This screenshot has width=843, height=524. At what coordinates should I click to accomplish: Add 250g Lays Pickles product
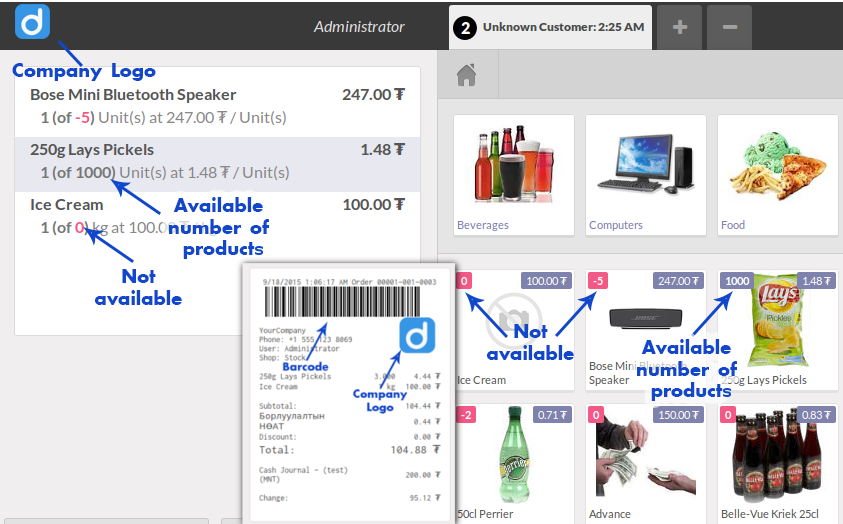pos(777,330)
